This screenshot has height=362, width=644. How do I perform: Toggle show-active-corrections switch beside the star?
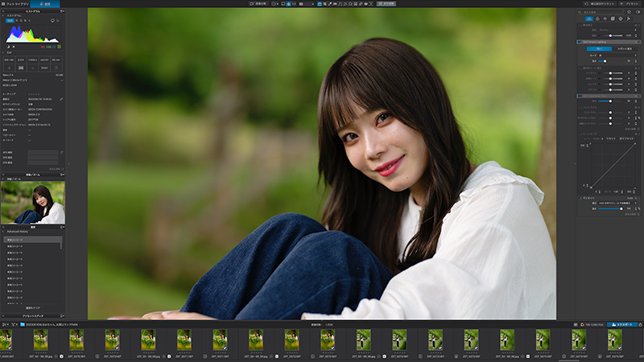coord(638,12)
